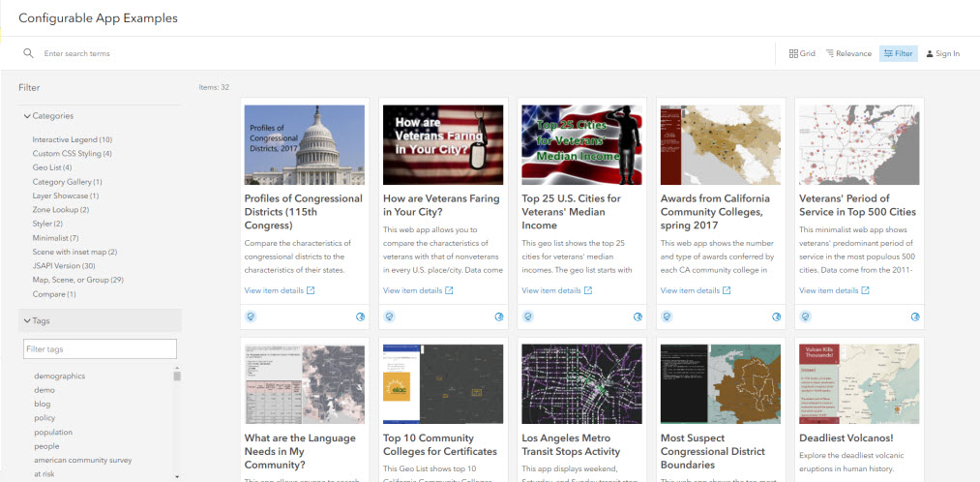Open globe icon on Congressional Districts card

point(360,316)
